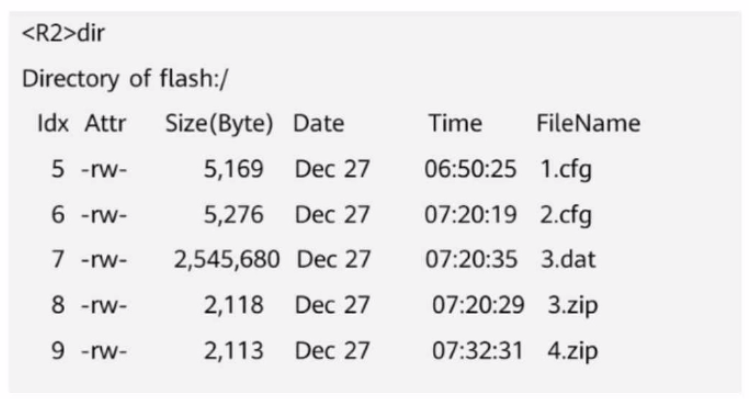This screenshot has width=749, height=399.
Task: Select the Idx column header
Action: tap(53, 123)
